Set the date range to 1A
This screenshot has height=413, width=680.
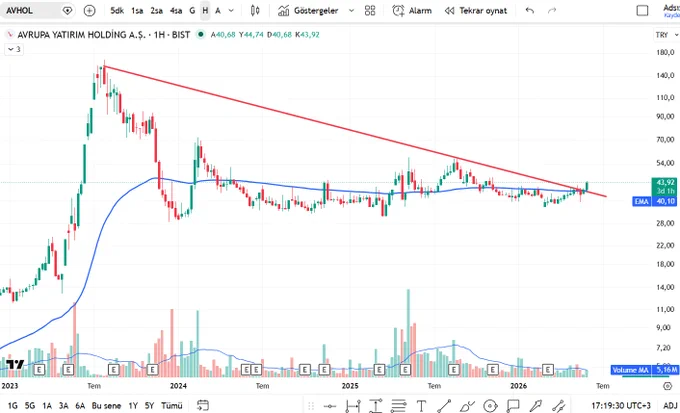pyautogui.click(x=47, y=406)
